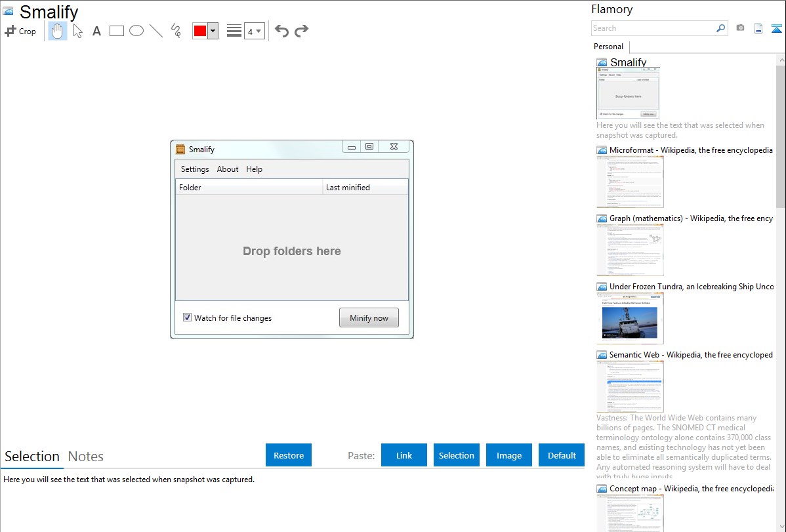
Task: Click in the Flamory search field
Action: tap(653, 28)
